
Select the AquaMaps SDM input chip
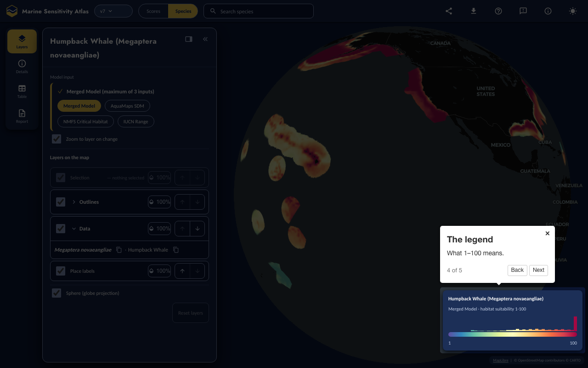127,106
